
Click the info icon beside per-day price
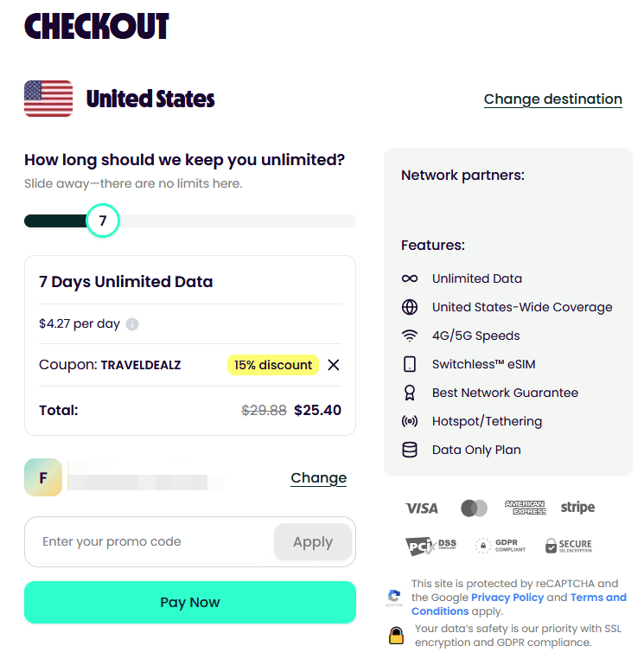pyautogui.click(x=132, y=324)
